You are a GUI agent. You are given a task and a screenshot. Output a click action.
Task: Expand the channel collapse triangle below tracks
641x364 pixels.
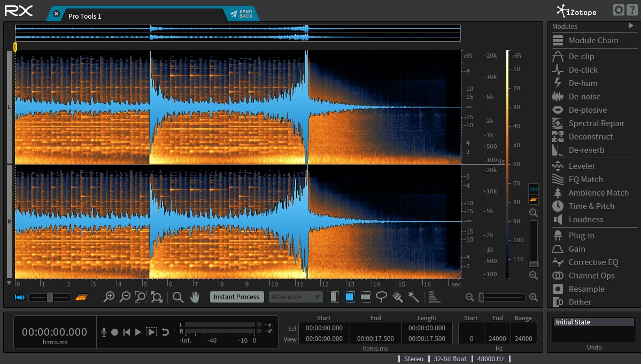click(9, 283)
